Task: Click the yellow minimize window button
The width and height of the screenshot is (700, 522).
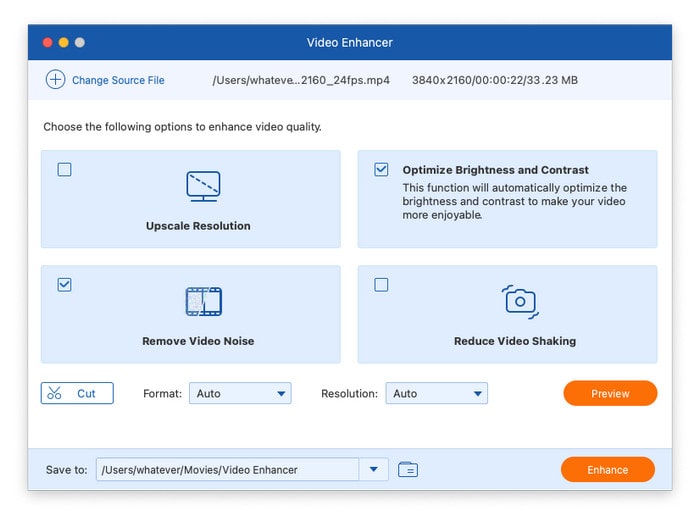Action: (64, 42)
